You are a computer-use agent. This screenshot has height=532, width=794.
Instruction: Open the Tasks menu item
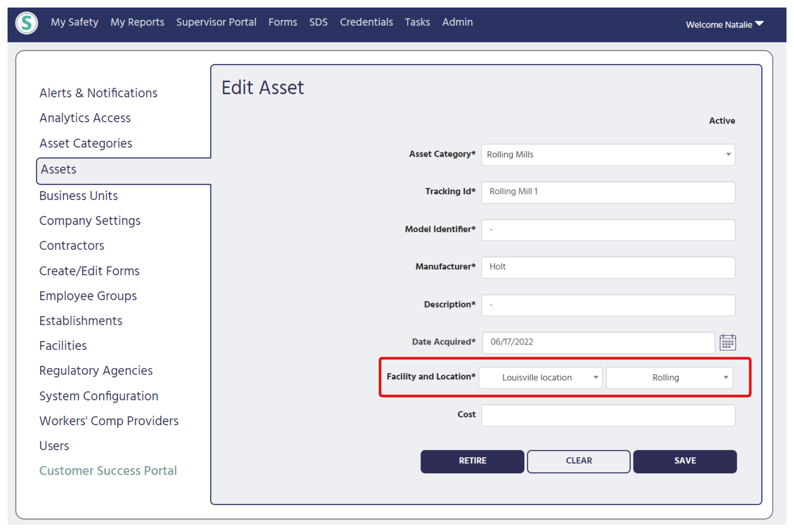coord(417,22)
